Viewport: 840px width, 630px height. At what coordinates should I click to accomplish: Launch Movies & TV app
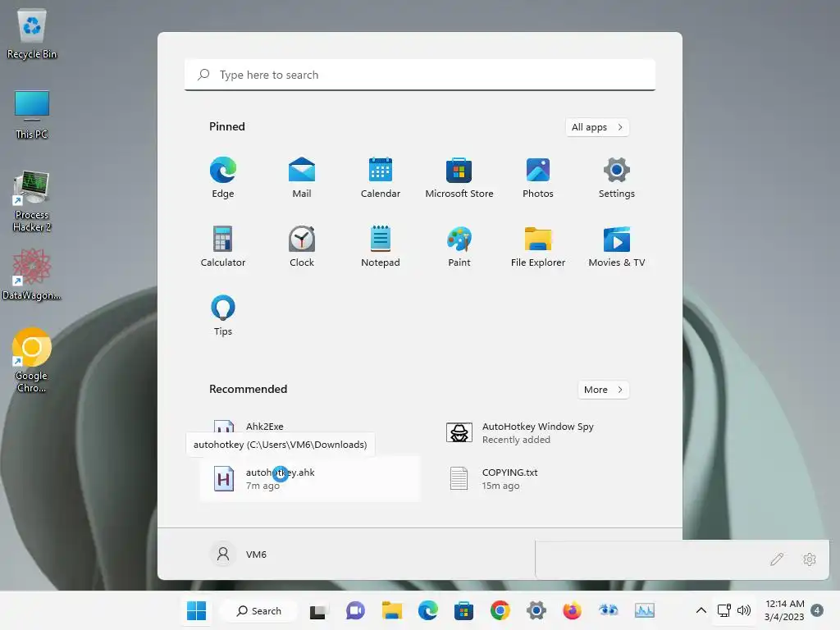[617, 246]
